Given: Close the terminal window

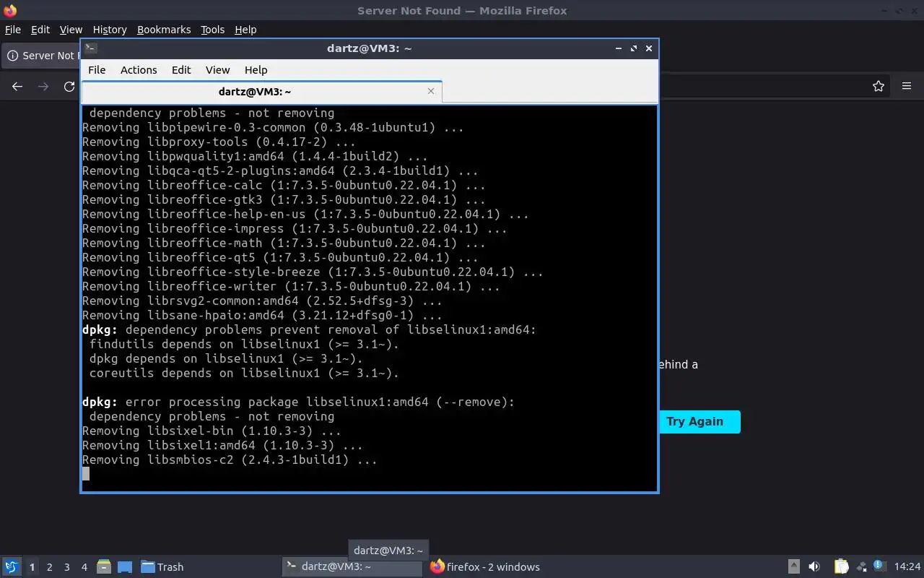Looking at the screenshot, I should tap(649, 48).
